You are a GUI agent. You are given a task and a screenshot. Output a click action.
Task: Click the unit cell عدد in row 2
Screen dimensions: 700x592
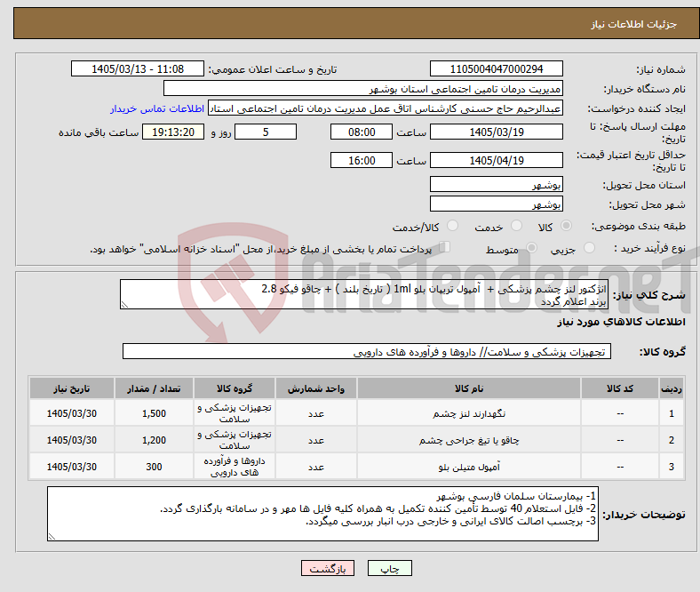[316, 440]
